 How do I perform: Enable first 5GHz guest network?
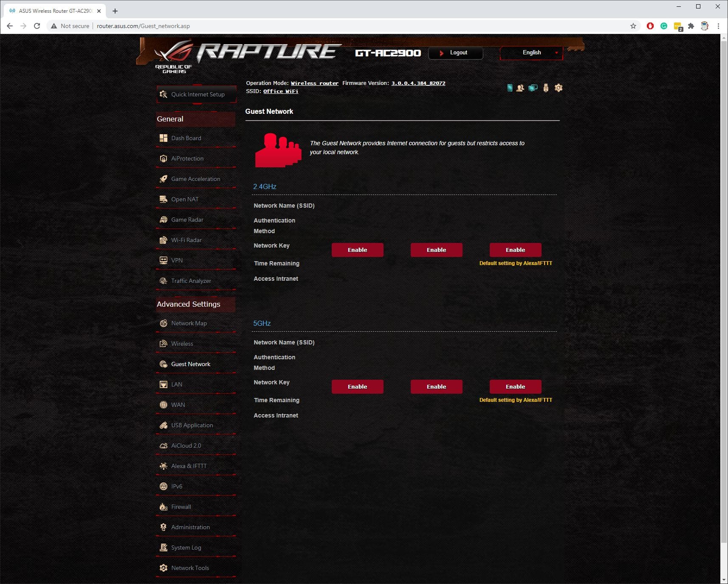357,387
